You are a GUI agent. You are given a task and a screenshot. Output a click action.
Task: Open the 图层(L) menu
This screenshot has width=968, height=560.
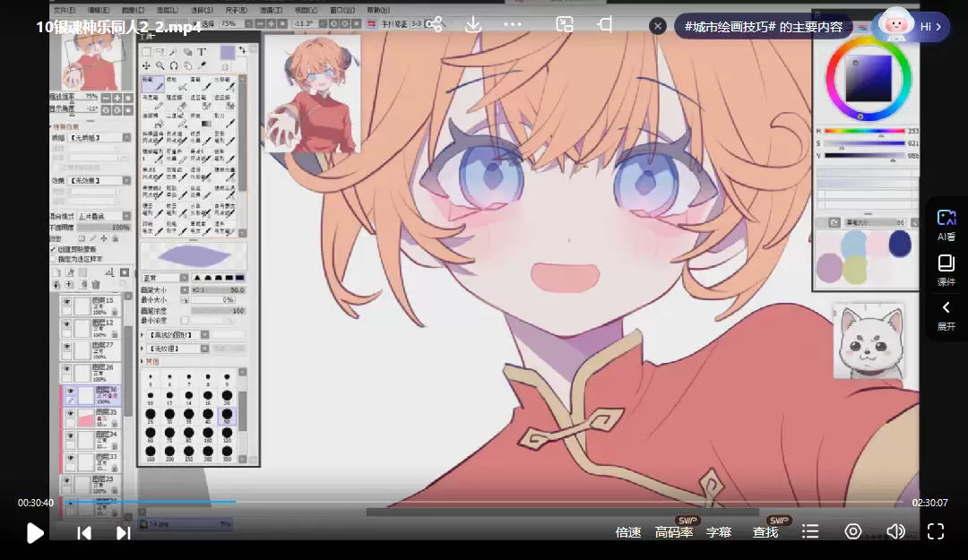pyautogui.click(x=168, y=11)
